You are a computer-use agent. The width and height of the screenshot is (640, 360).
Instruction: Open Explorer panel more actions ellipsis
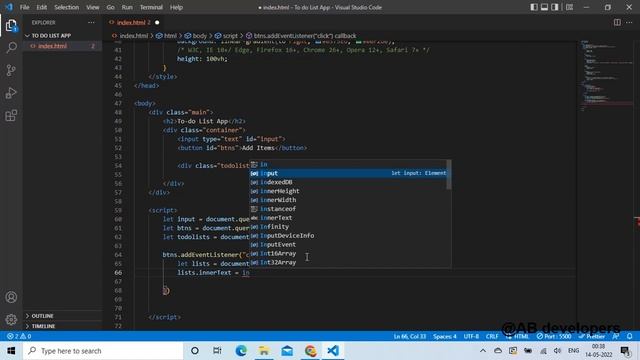click(x=91, y=22)
